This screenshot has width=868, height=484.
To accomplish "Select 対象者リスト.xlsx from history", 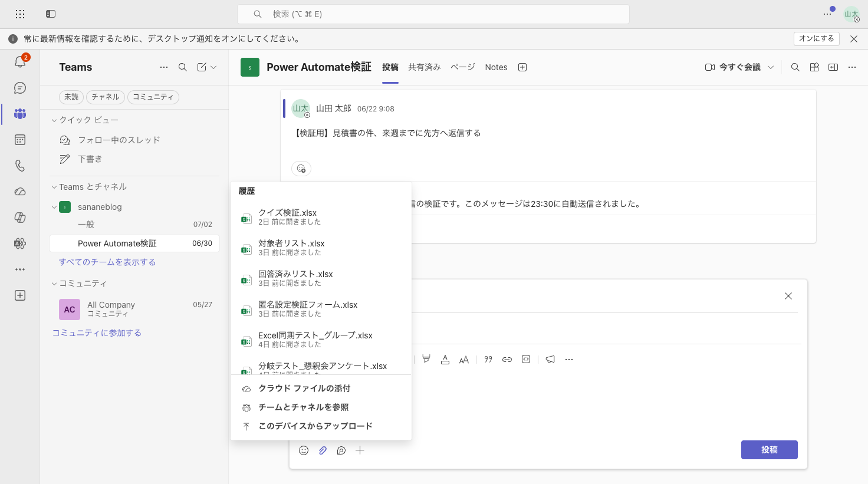I will pos(321,248).
